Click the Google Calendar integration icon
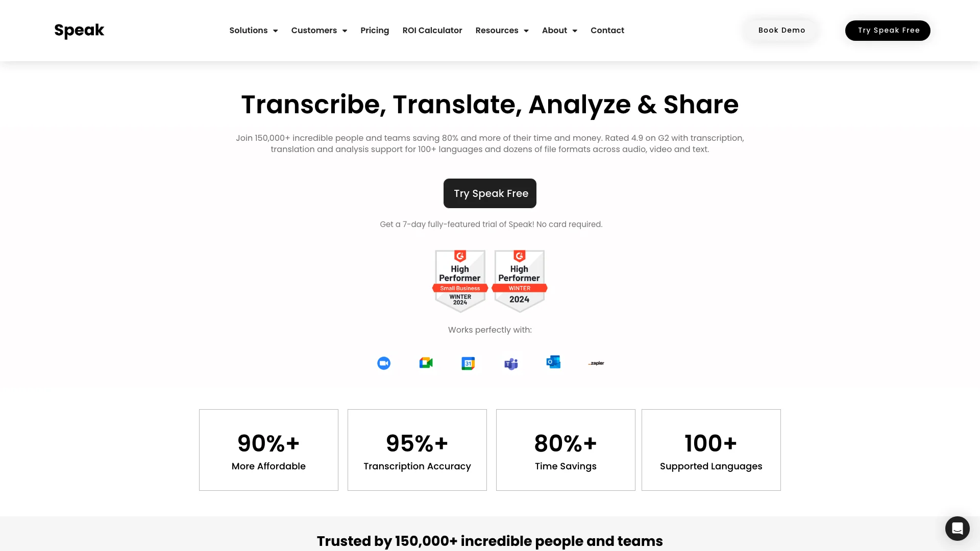 coord(468,363)
